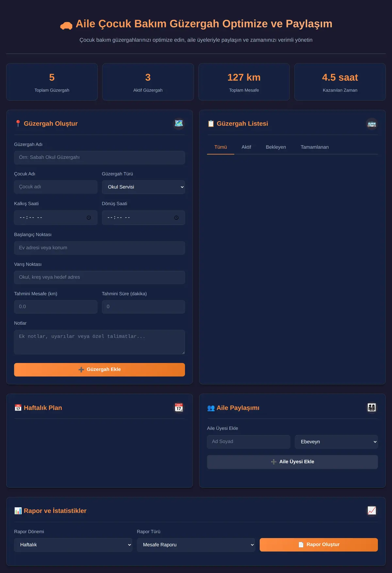Image resolution: width=392 pixels, height=573 pixels.
Task: Click the bus icon in Güzergah Listesi header
Action: (x=372, y=124)
